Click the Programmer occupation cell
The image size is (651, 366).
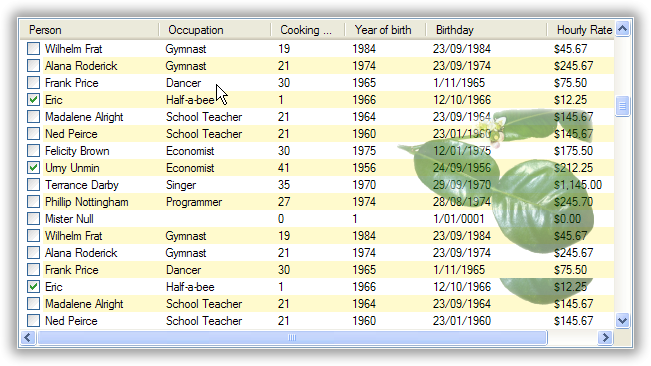tap(194, 202)
